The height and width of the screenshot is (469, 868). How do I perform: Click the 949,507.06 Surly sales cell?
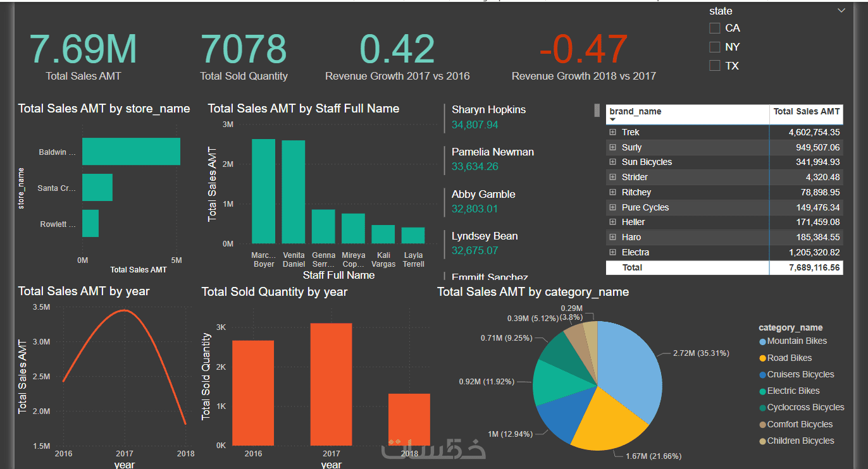pyautogui.click(x=819, y=147)
